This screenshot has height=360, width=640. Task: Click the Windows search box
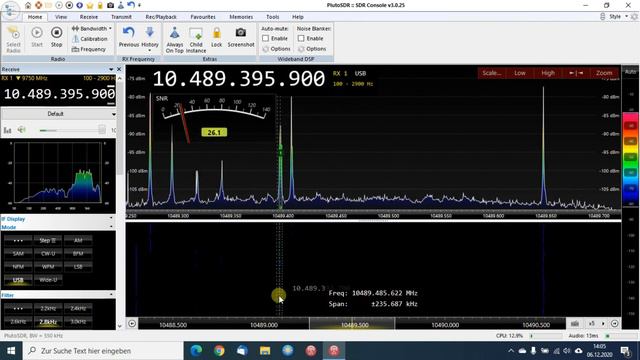pos(103,351)
